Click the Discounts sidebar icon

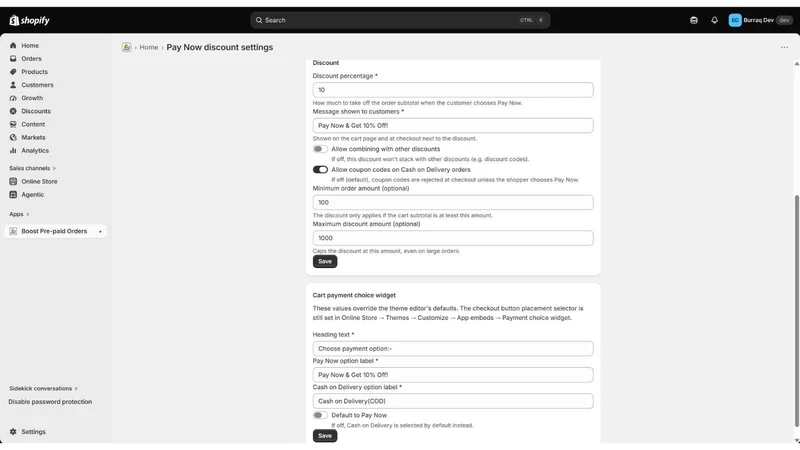coord(13,111)
